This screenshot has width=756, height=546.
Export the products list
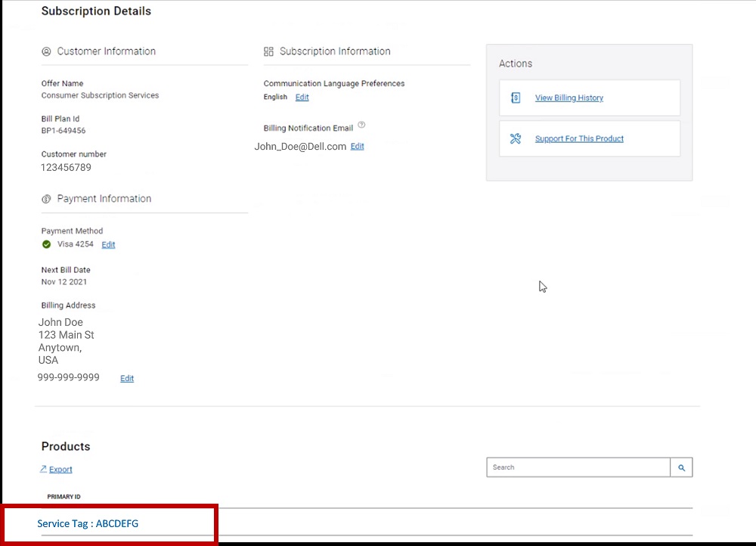59,469
